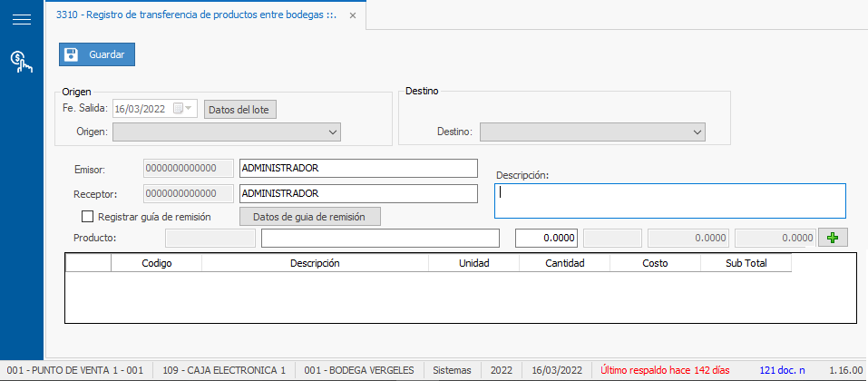Click '109 - CAJA ELECTRONICA 1' status entry
This screenshot has height=381, width=868.
tap(224, 370)
